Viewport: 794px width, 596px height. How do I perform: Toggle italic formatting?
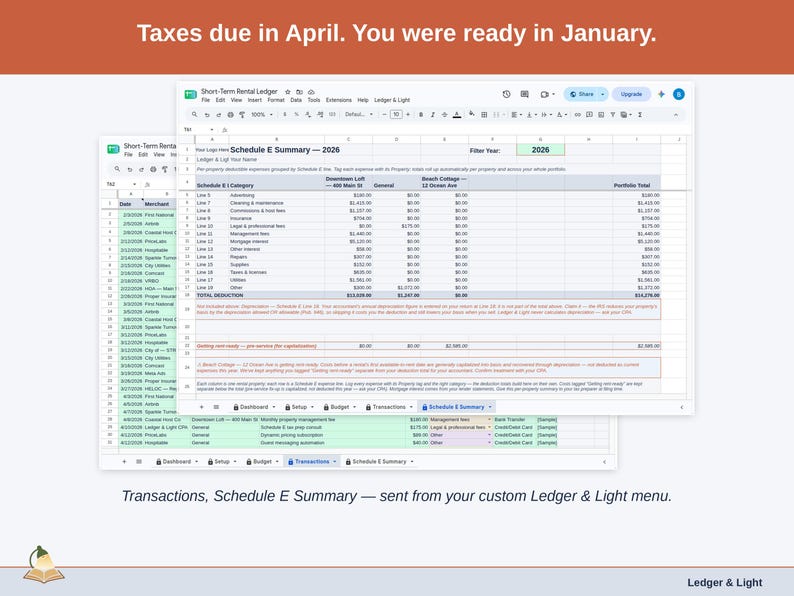(432, 115)
